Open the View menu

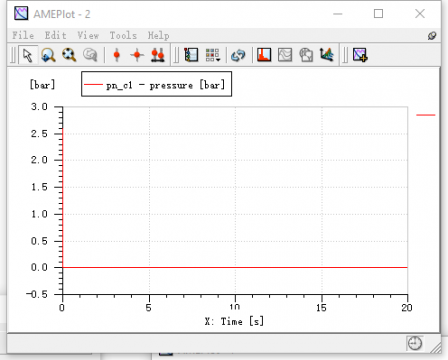(x=88, y=35)
